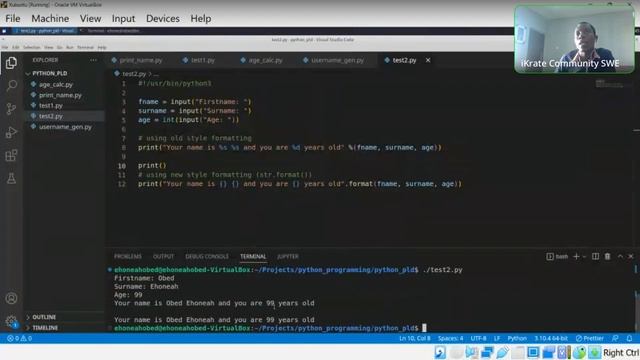Open the Extensions view
The height and width of the screenshot is (360, 640).
click(11, 155)
